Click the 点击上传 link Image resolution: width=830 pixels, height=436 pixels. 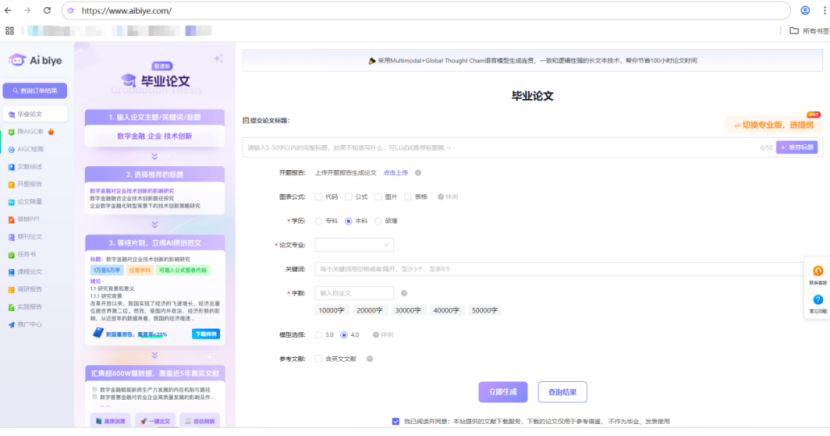pos(395,173)
